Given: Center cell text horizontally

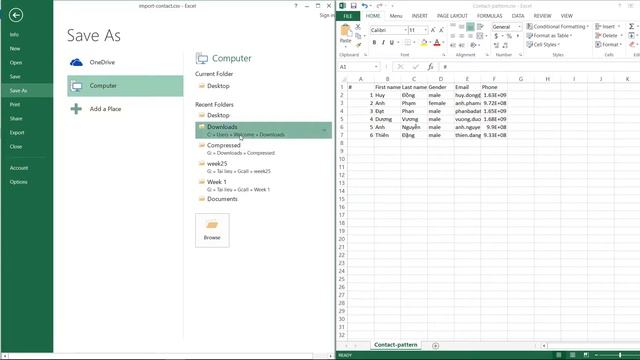Looking at the screenshot, I should point(462,36).
